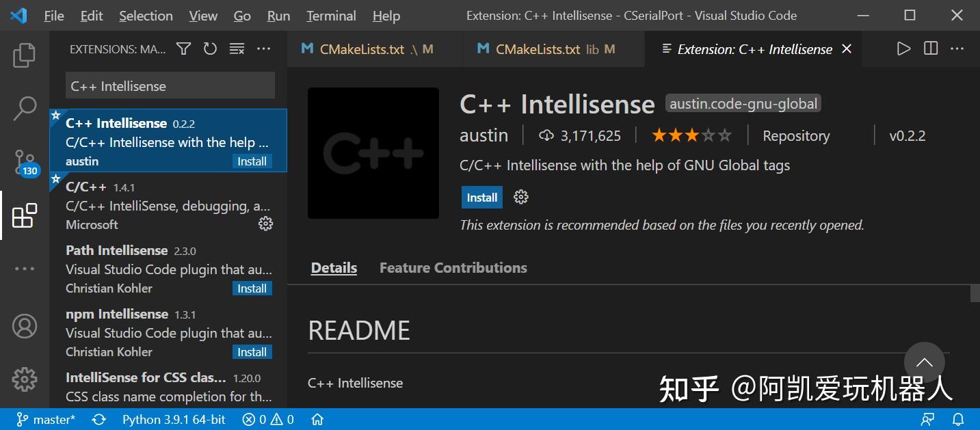This screenshot has width=980, height=430.
Task: Open more actions menu in Extensions panel
Action: tap(264, 49)
